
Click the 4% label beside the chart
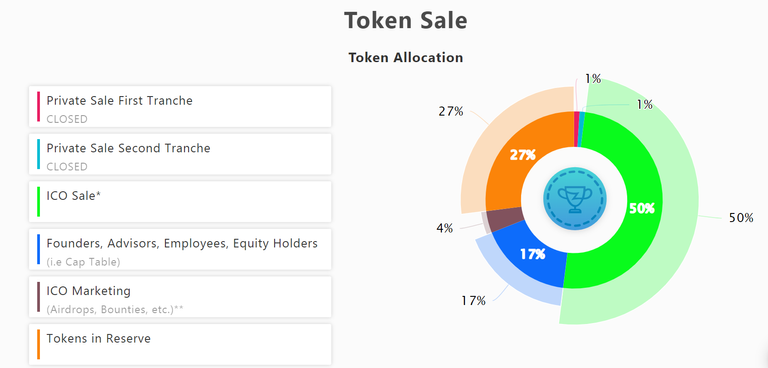coord(445,228)
